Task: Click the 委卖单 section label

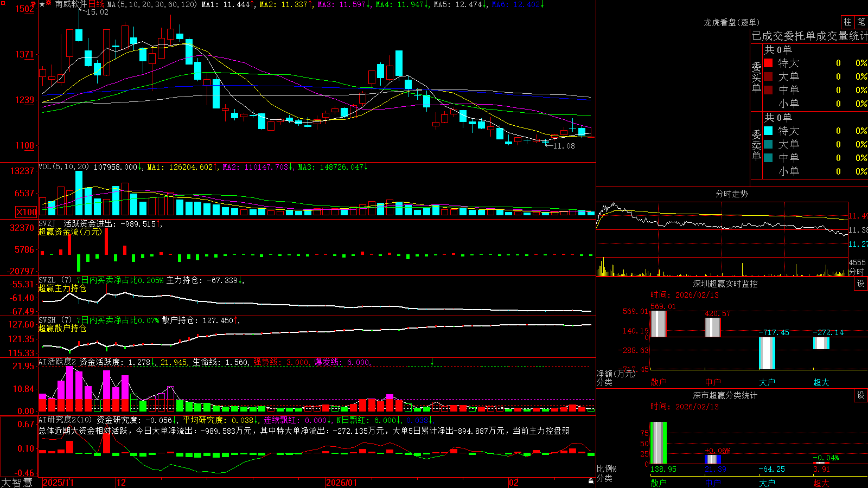Action: tap(756, 145)
